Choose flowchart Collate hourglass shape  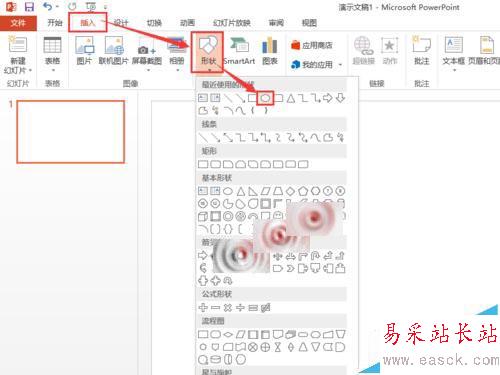click(x=278, y=347)
